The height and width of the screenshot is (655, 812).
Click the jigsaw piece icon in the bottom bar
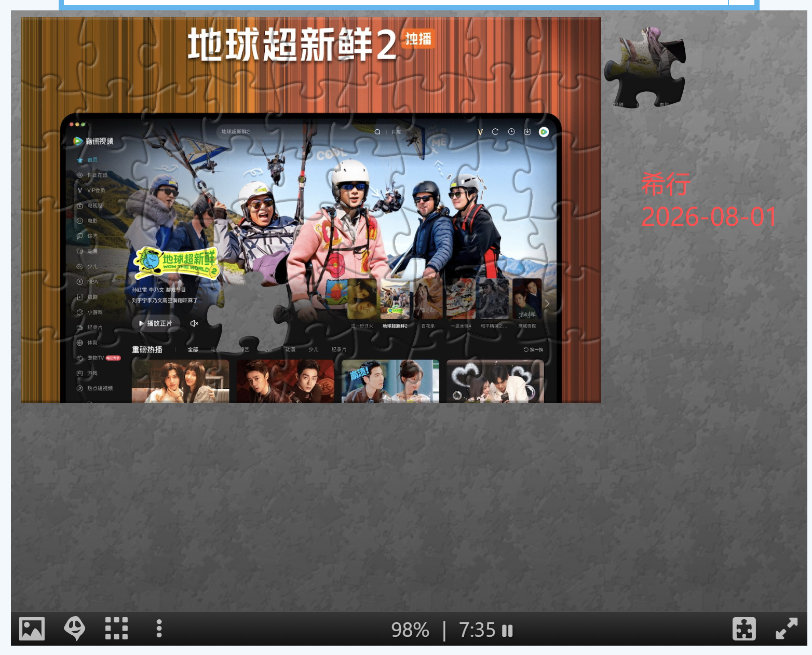pos(744,629)
